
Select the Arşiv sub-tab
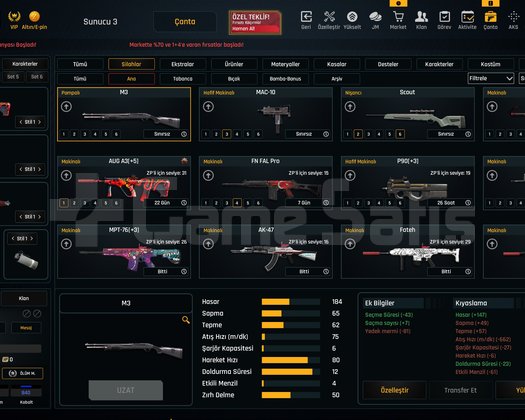pyautogui.click(x=336, y=79)
